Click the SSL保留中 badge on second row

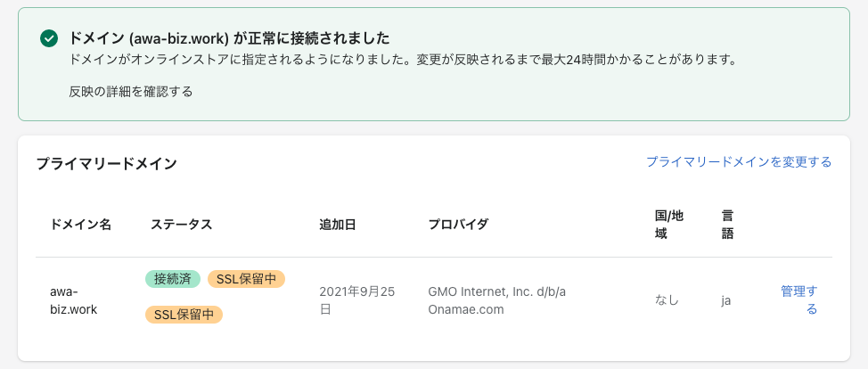[x=184, y=315]
